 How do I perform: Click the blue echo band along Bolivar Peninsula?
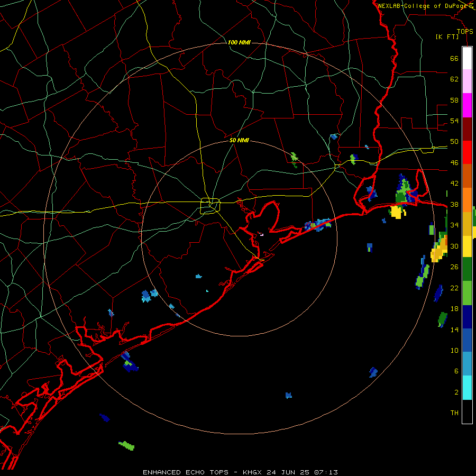[x=318, y=225]
